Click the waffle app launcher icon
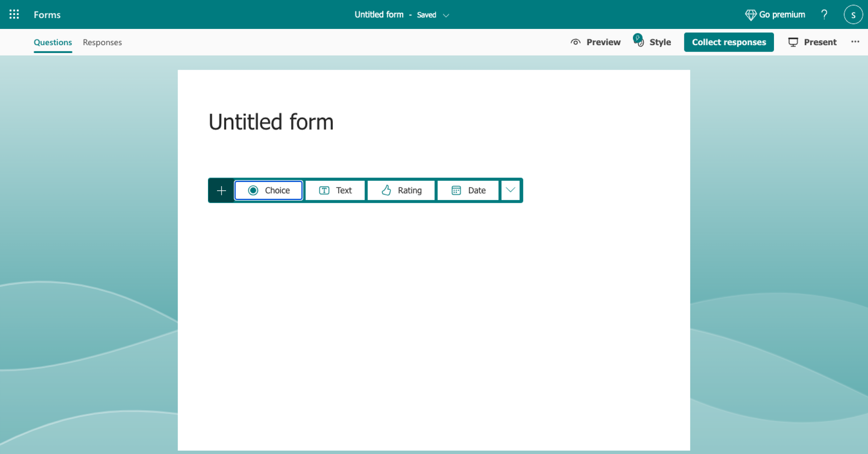 point(14,14)
